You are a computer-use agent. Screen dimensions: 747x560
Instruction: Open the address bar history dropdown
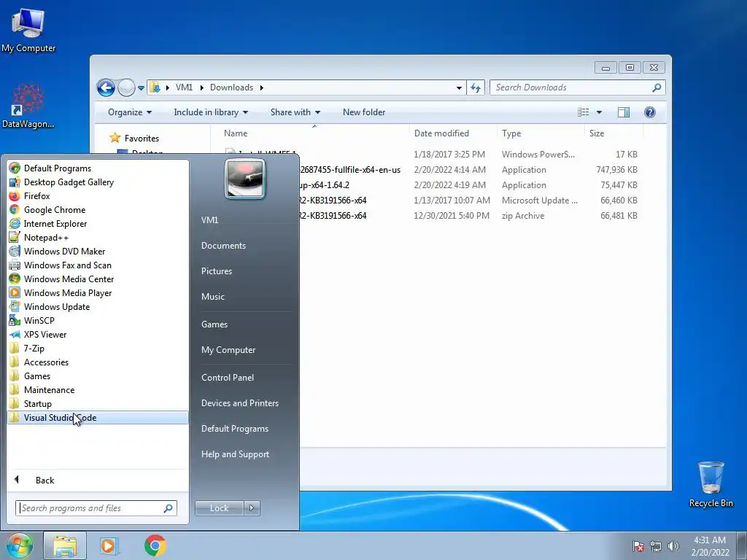[x=459, y=87]
